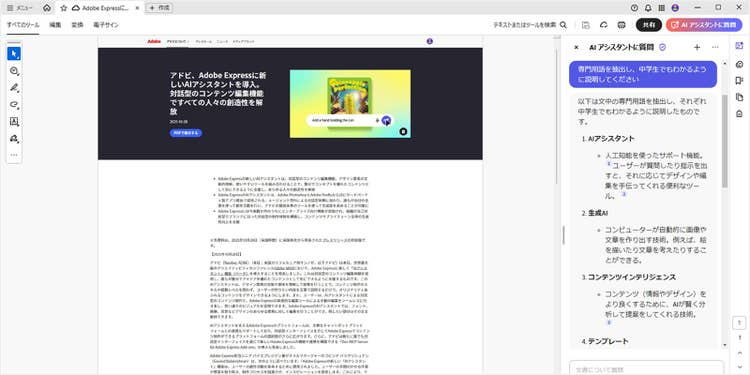750x375 pixels.
Task: Open the fifth right rail icon
Action: coord(739,113)
